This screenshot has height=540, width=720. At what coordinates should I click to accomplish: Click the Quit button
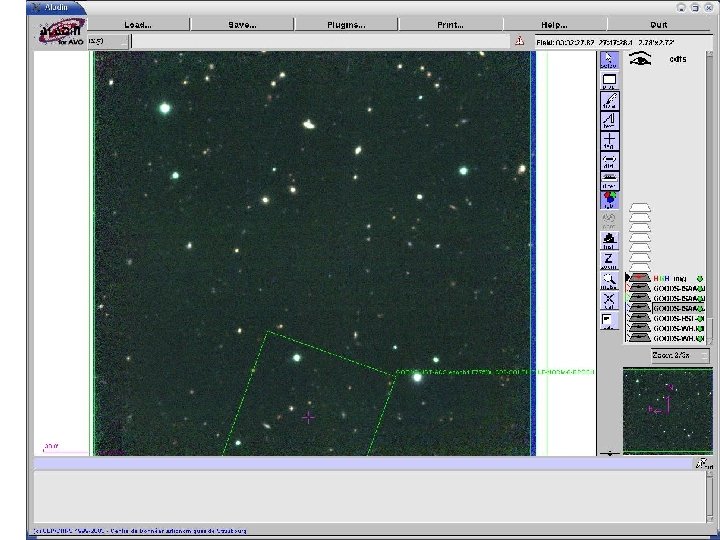pyautogui.click(x=658, y=25)
